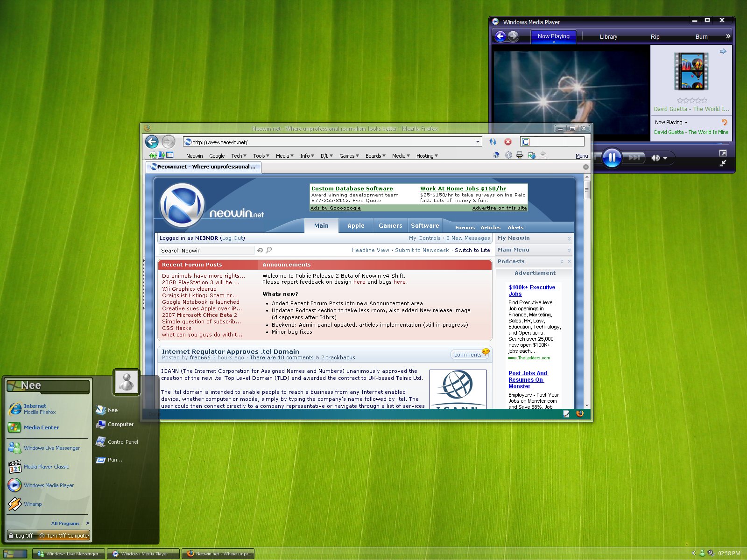The image size is (747, 560).
Task: Click inside the Search Neowin field
Action: point(206,251)
